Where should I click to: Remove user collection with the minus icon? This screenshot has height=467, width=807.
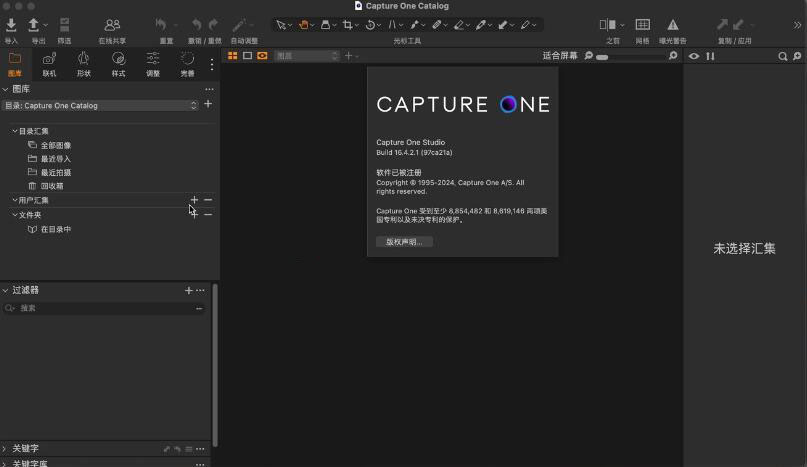(208, 200)
